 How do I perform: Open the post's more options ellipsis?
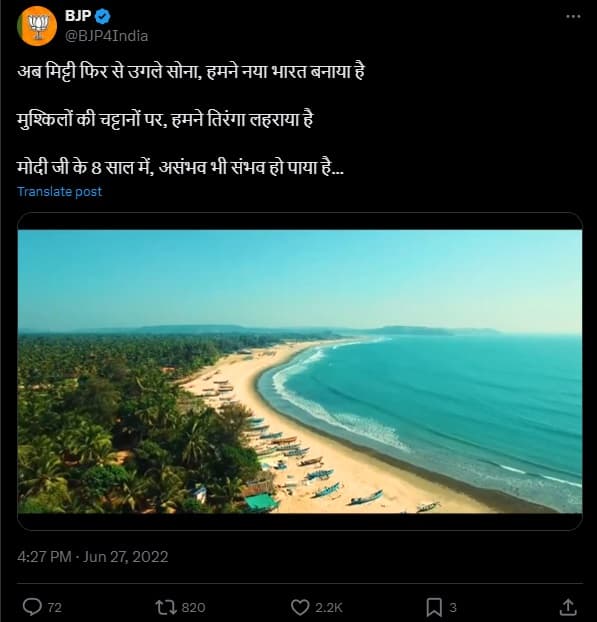point(573,16)
